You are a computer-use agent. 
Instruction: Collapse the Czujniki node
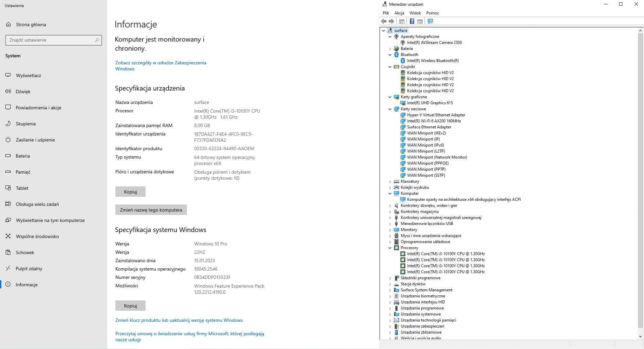click(390, 67)
